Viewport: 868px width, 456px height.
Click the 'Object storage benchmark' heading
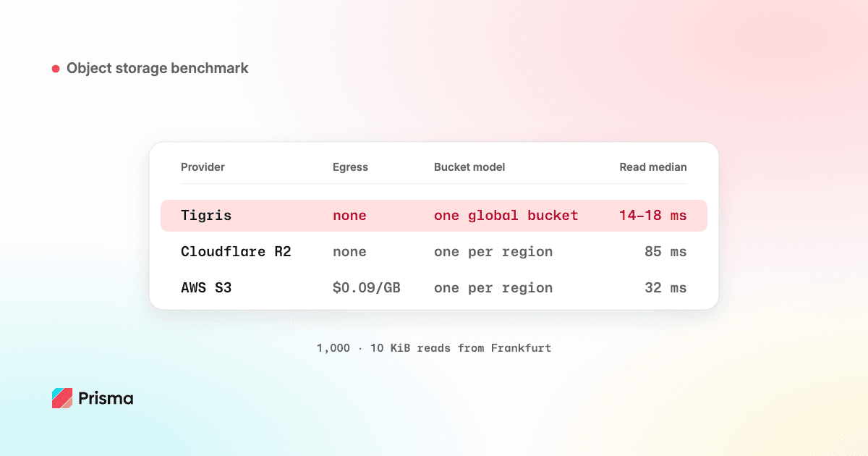pyautogui.click(x=158, y=68)
